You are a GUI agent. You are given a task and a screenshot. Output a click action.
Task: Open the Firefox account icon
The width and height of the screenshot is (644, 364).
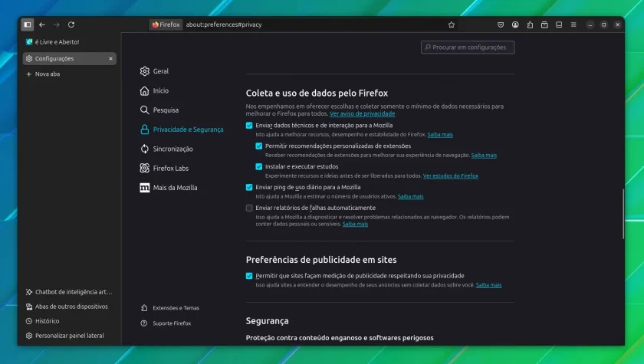(x=515, y=25)
